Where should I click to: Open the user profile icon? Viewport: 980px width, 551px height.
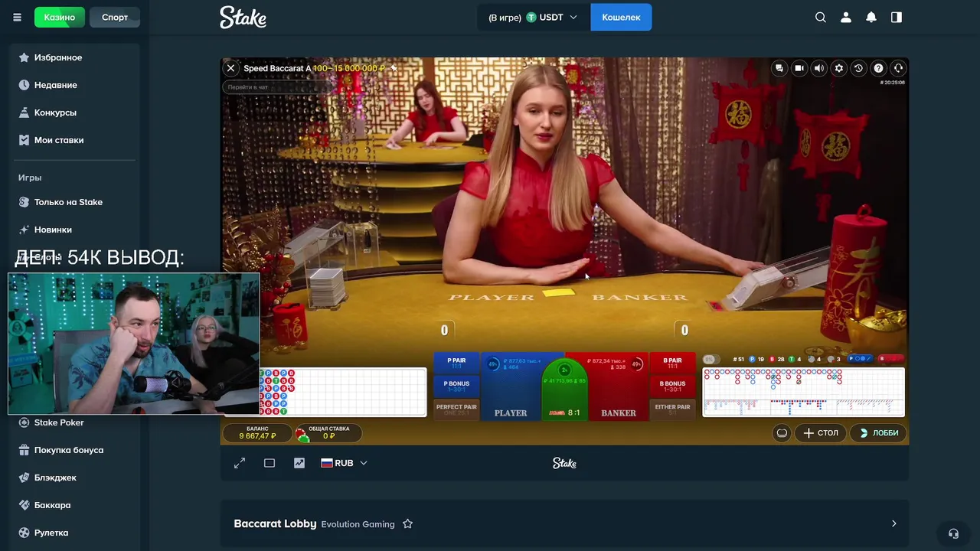pyautogui.click(x=846, y=17)
